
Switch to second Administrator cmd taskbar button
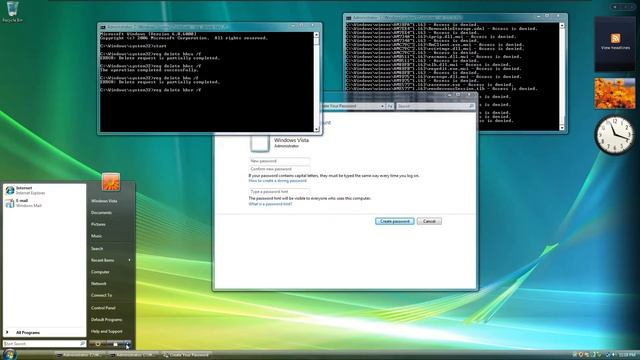[x=134, y=355]
